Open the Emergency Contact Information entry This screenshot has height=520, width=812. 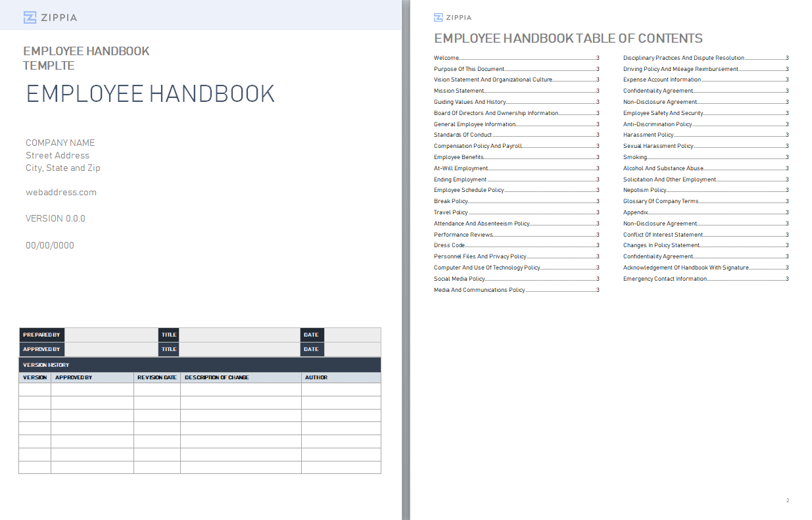pos(665,279)
